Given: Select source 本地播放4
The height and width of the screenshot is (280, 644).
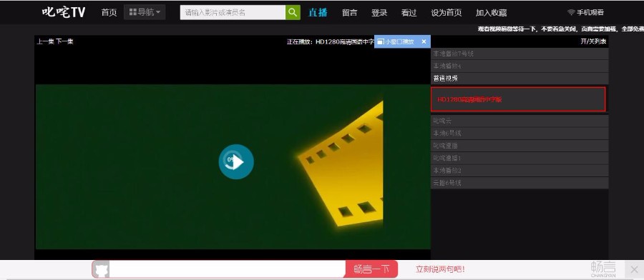Looking at the screenshot, I should point(519,66).
